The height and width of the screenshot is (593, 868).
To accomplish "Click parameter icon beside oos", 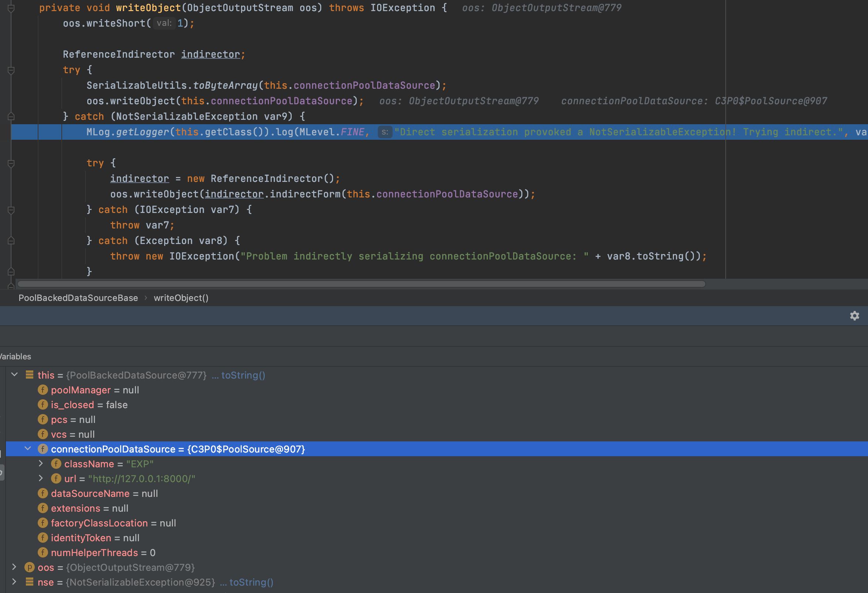I will coord(30,567).
